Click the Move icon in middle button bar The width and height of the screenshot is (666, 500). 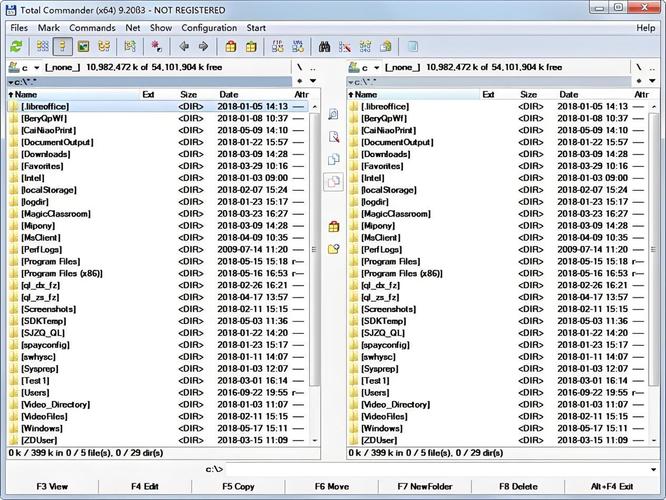coord(333,182)
